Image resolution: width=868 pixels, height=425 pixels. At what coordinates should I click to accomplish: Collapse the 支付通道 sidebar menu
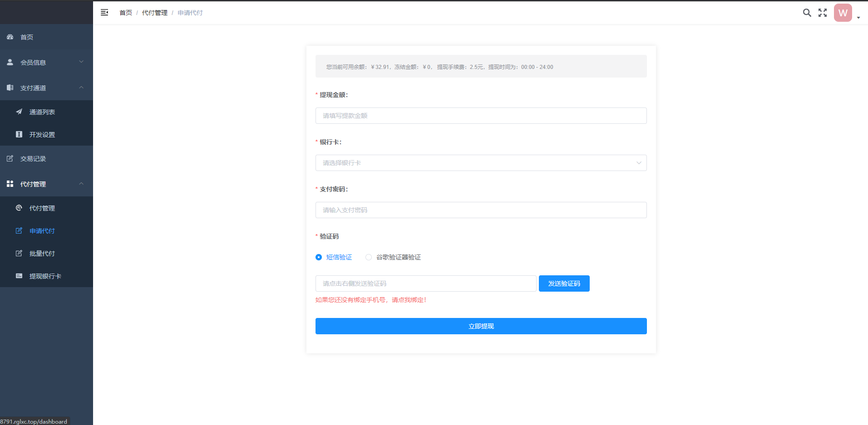coord(46,88)
